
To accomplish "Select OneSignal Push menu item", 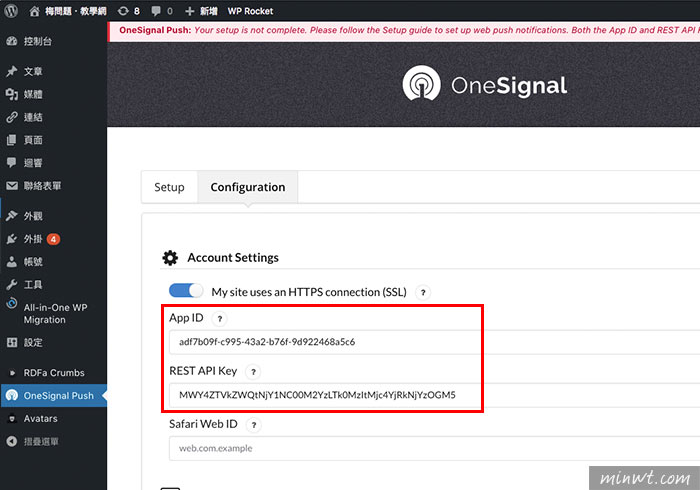I will point(54,395).
